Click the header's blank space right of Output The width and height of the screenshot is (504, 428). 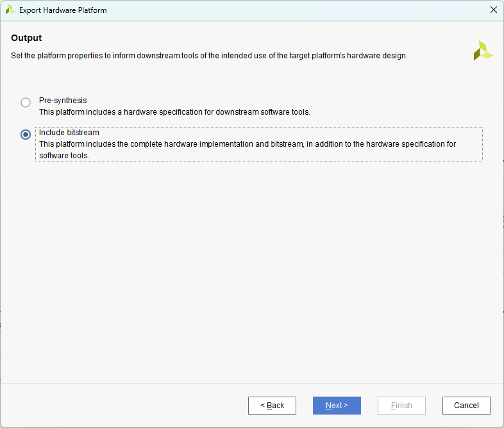[256, 38]
